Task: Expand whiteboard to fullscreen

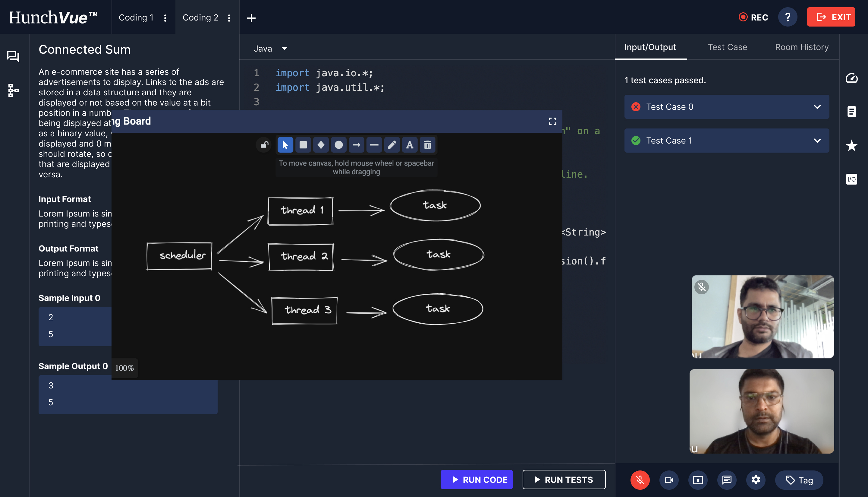Action: (x=552, y=121)
